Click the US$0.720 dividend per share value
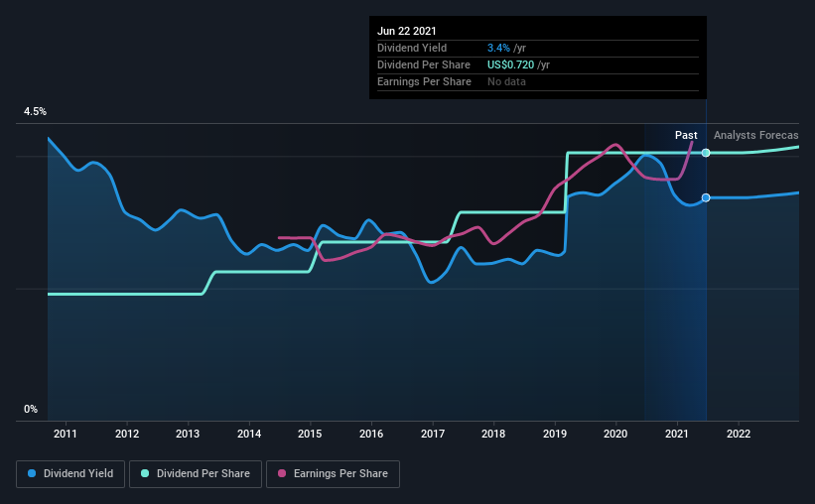 click(x=512, y=64)
